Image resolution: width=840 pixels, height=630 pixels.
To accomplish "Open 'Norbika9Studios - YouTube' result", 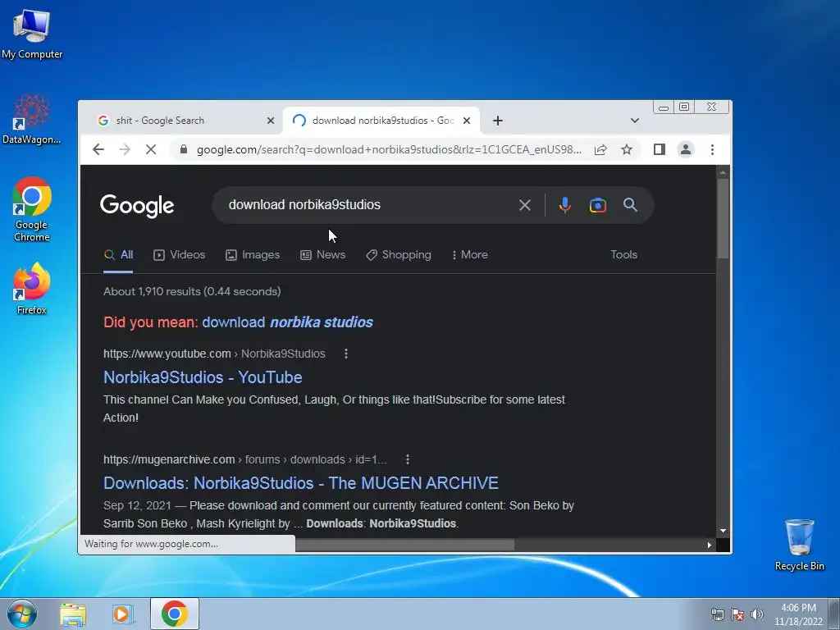I will pyautogui.click(x=203, y=377).
